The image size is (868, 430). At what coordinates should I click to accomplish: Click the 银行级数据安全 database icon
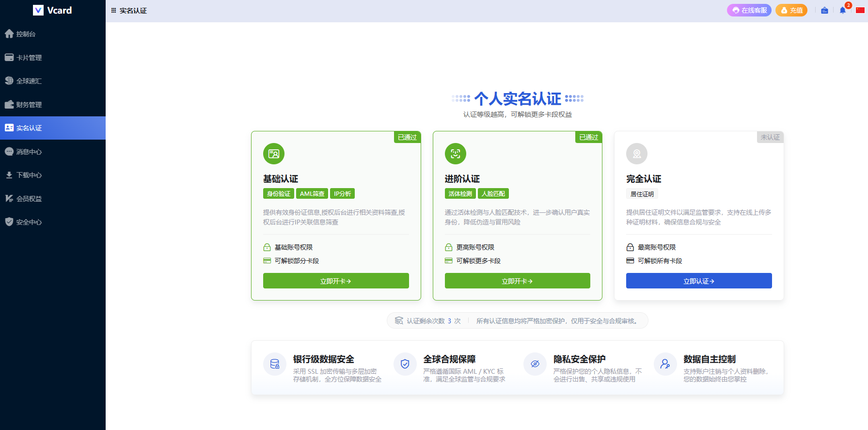[x=275, y=364]
